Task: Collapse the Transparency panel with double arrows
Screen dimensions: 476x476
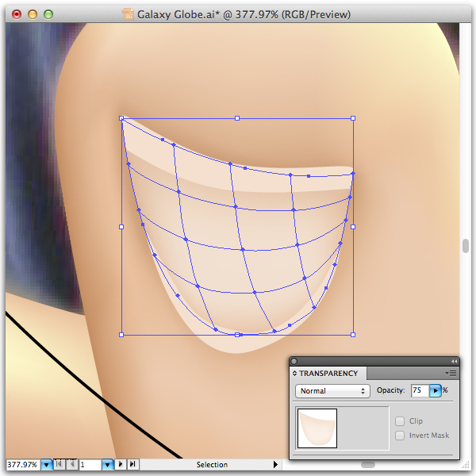Action: (454, 361)
